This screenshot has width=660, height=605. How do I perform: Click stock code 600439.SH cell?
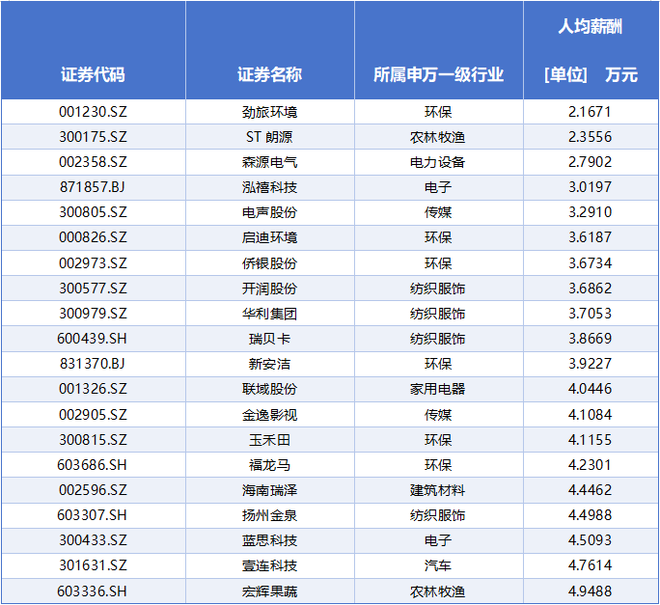click(x=93, y=339)
